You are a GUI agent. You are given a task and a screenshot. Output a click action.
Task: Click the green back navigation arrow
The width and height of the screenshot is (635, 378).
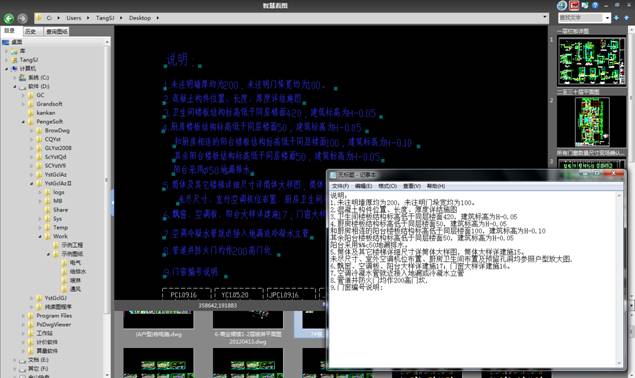(x=9, y=18)
